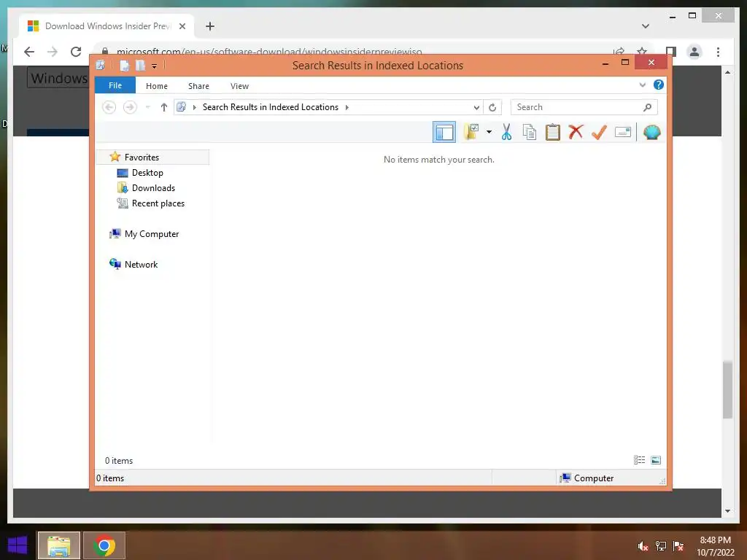Open Chrome tab search chevron
Screen dimensions: 747x560
pos(646,26)
